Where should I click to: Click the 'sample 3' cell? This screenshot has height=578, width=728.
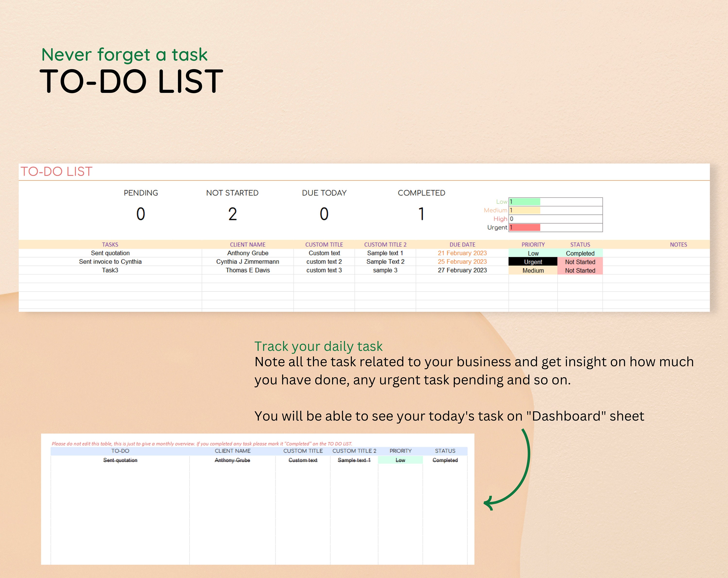(x=385, y=270)
